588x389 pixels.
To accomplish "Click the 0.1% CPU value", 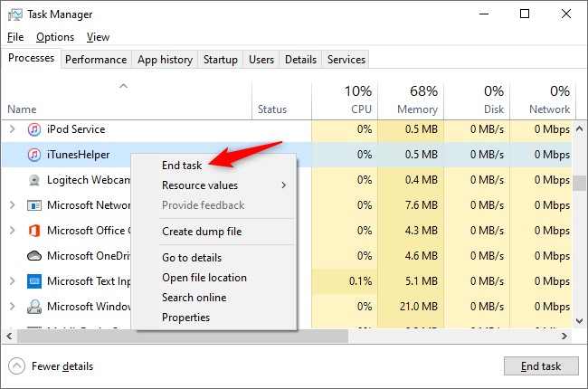I will (360, 281).
